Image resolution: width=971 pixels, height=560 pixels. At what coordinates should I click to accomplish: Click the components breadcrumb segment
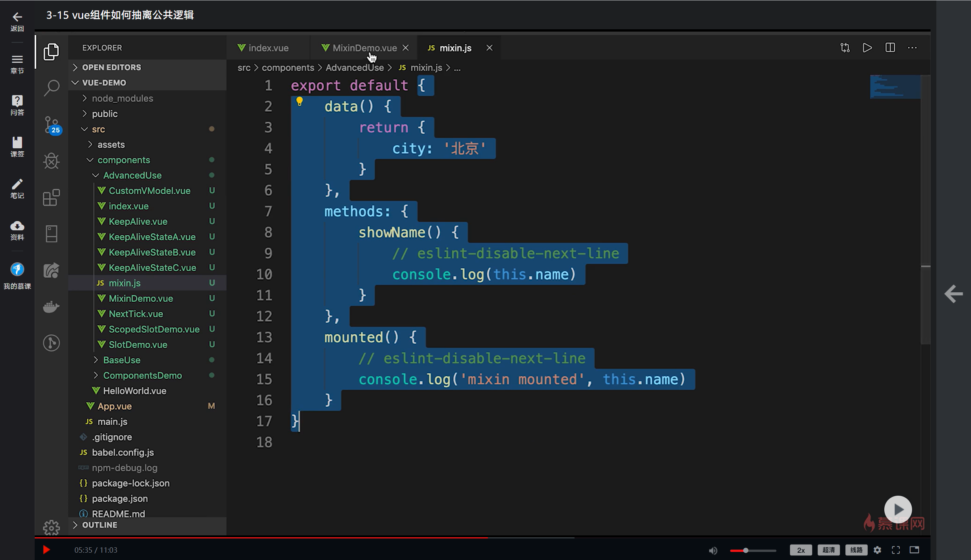click(x=288, y=68)
